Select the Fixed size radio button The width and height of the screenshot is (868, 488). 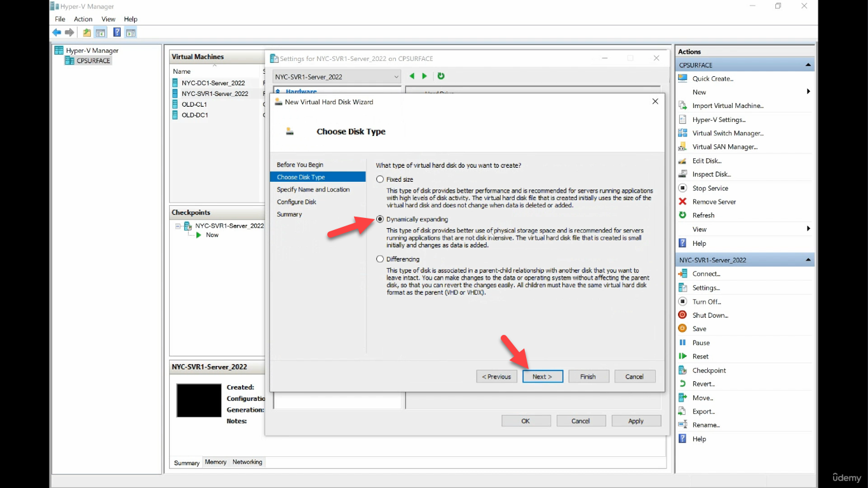pyautogui.click(x=380, y=179)
